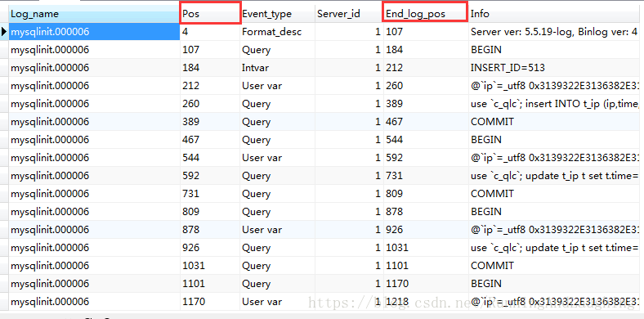Select mysqlinit.000006 log name in row Pos 260

point(95,104)
